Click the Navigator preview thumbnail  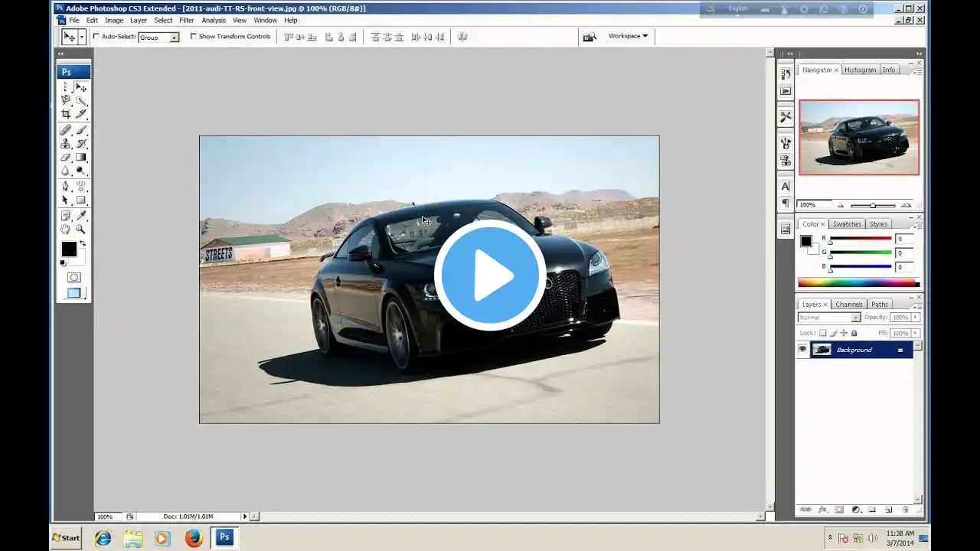[859, 137]
